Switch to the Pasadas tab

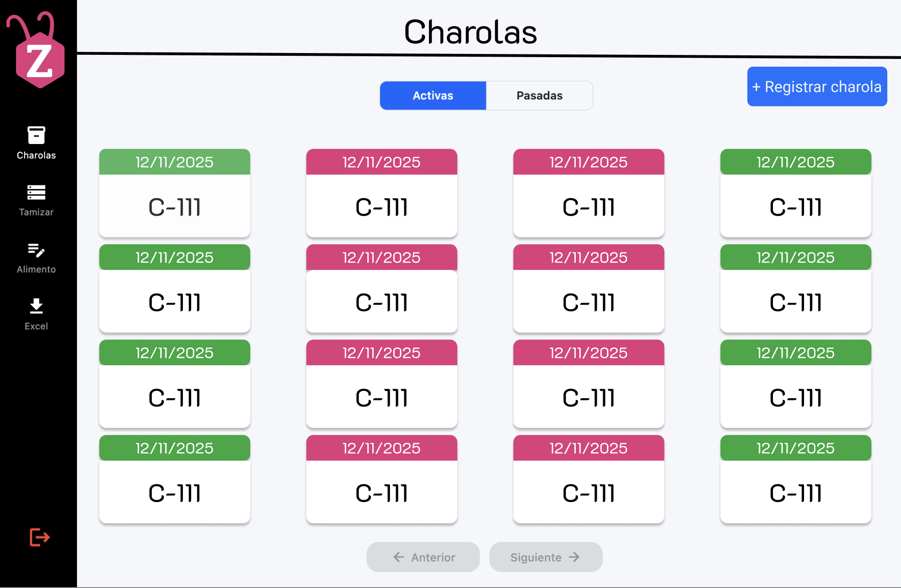tap(540, 96)
